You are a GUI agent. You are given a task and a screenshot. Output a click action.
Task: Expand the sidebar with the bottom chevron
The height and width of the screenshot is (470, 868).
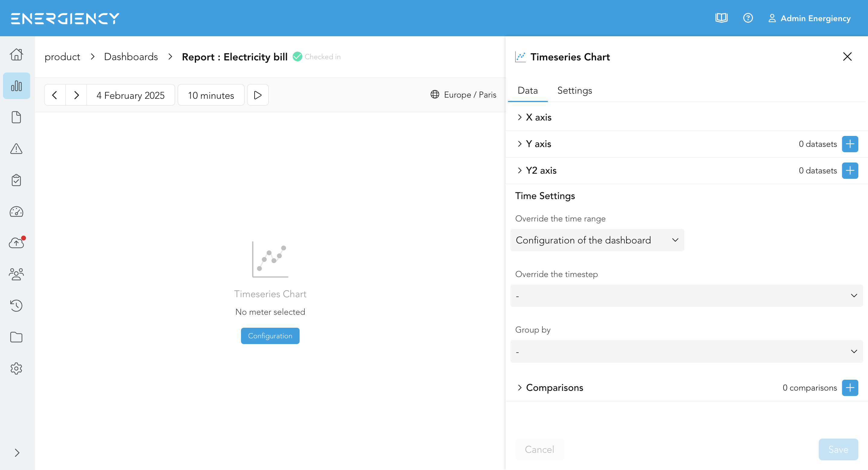(17, 452)
